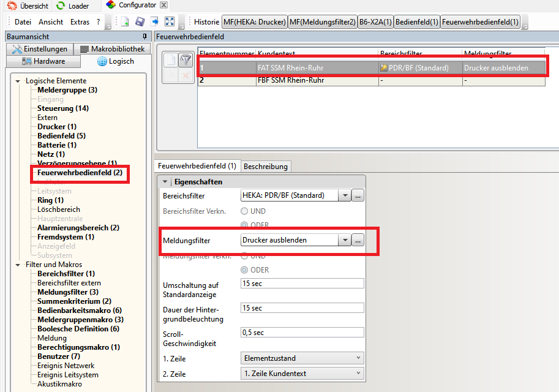Click the red X delete element icon
This screenshot has width=559, height=392.
point(186,75)
